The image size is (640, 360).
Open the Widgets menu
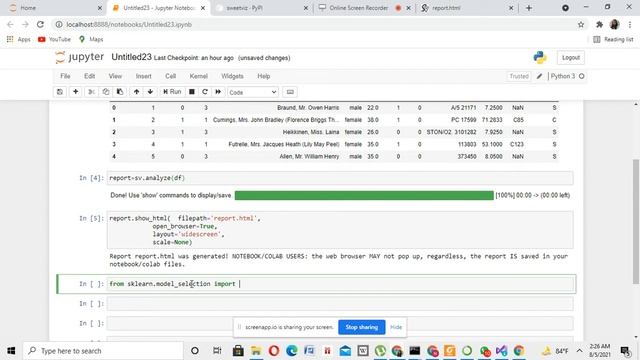pyautogui.click(x=232, y=76)
